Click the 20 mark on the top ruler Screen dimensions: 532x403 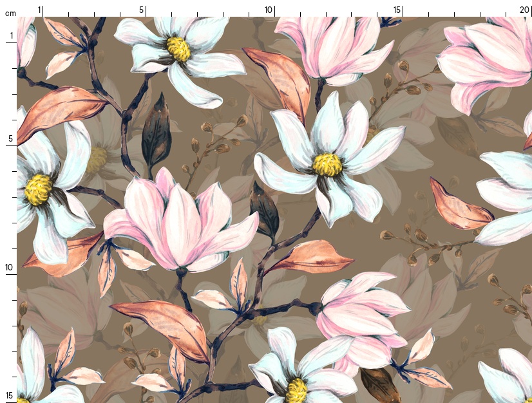pyautogui.click(x=525, y=10)
